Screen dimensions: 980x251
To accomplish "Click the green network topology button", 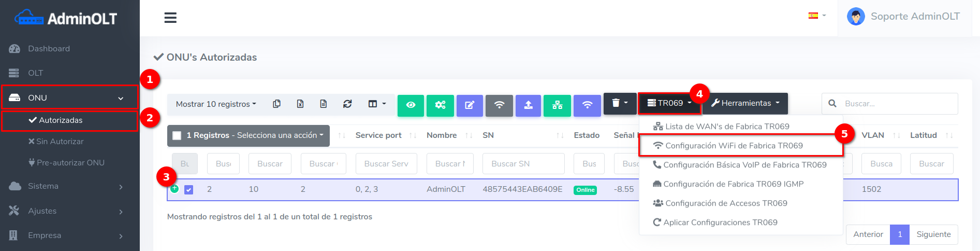I will click(558, 105).
